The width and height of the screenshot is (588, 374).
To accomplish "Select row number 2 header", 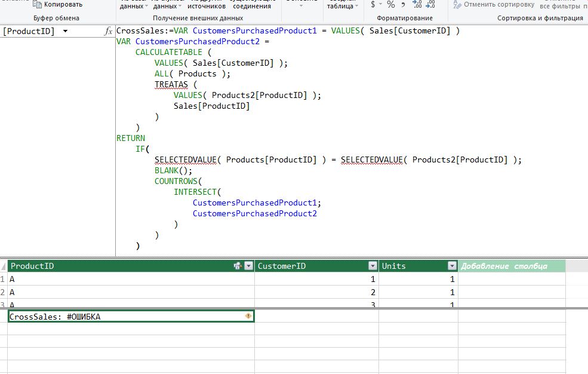I will click(3, 292).
